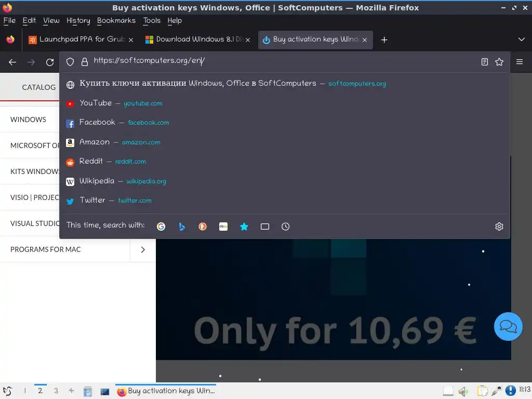Open the Bookmarks menu
532x399 pixels.
pos(116,21)
